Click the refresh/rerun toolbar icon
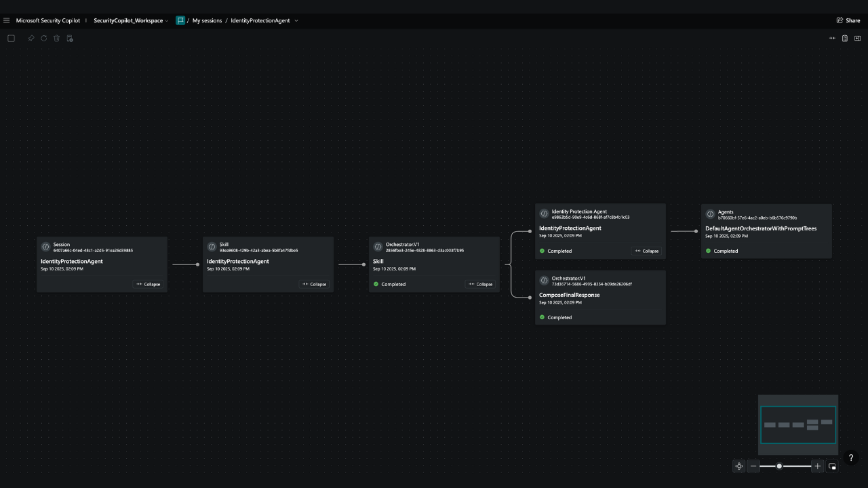 coord(44,39)
